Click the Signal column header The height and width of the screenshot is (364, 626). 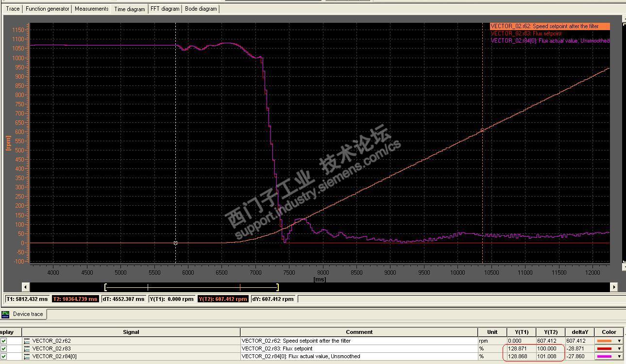tap(131, 332)
